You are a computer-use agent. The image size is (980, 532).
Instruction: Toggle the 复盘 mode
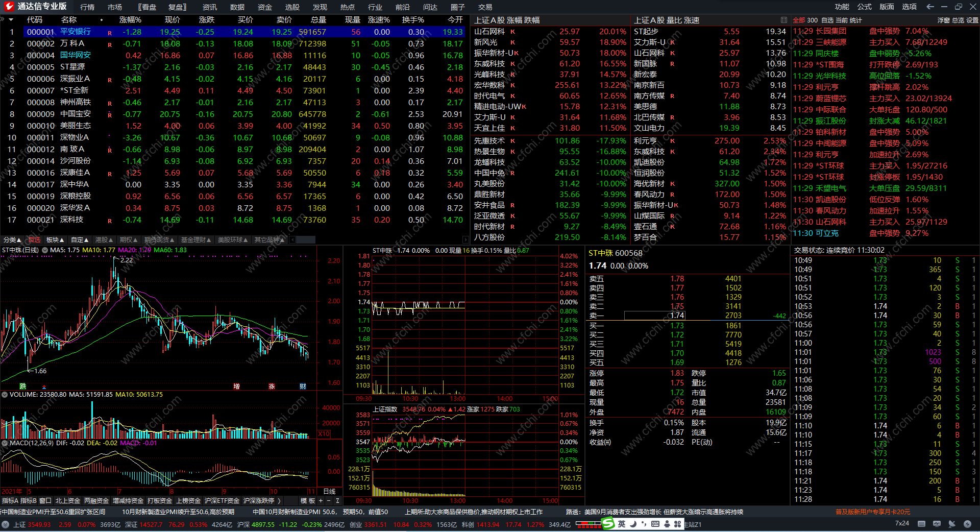177,7
